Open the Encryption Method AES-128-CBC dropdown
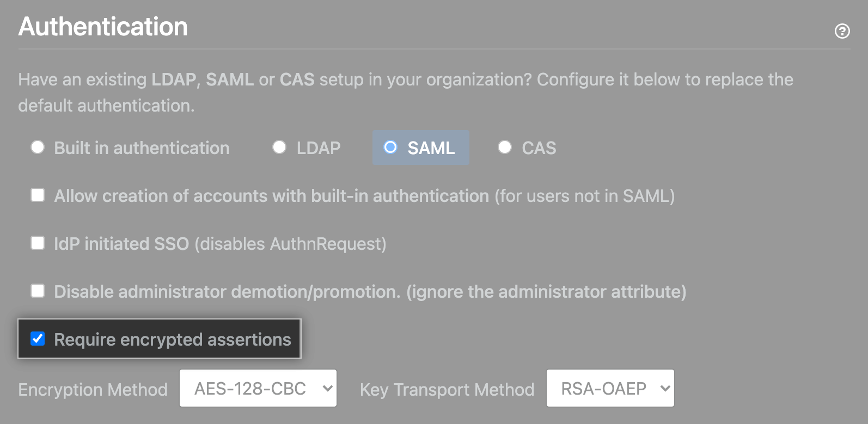Viewport: 868px width, 424px height. point(258,388)
